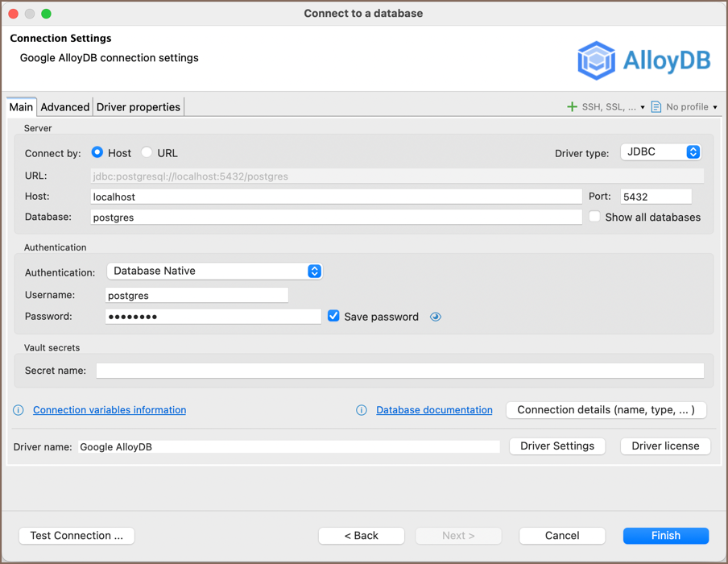Click info icon beside Database documentation

click(362, 410)
